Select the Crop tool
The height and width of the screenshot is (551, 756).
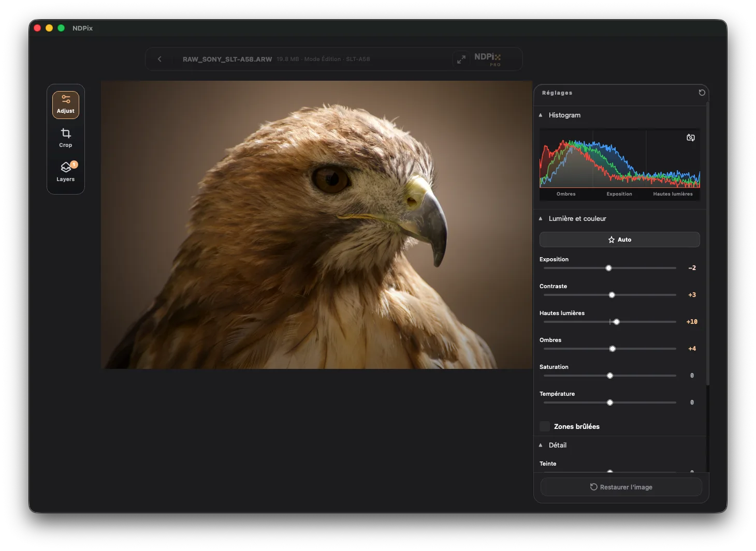[66, 138]
